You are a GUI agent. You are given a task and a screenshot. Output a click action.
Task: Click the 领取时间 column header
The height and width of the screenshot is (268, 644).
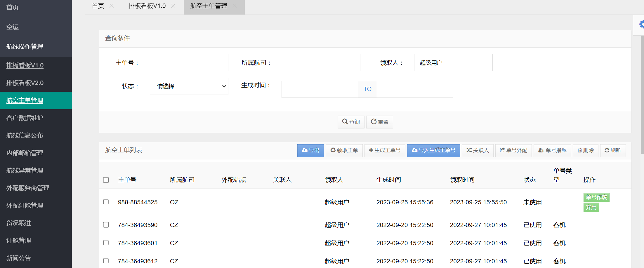point(462,180)
